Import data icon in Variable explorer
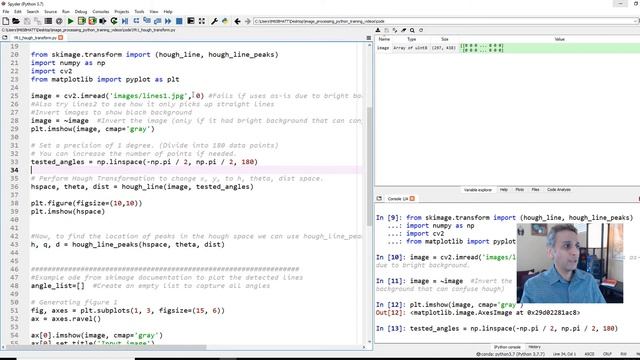 pos(378,30)
